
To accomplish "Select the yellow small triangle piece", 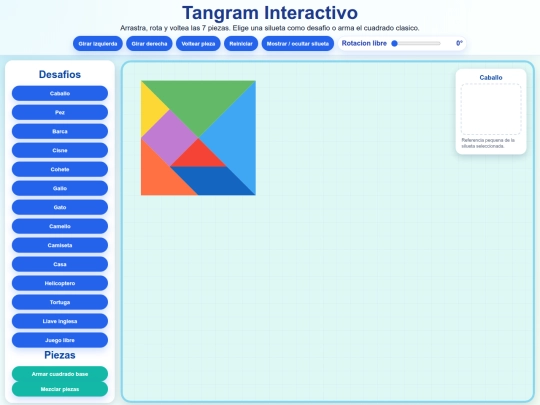I will pos(150,109).
